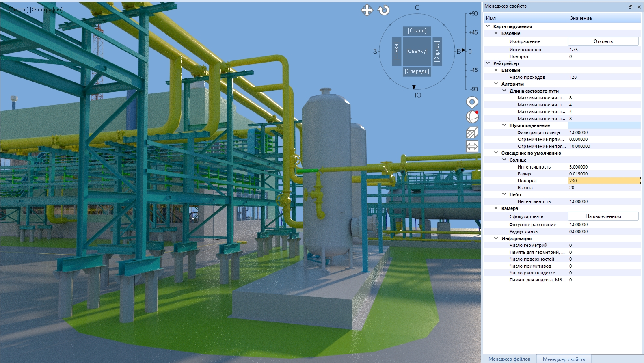Click the double-headed horizontal arrow icon
Viewport: 644px width, 363px height.
point(472,147)
